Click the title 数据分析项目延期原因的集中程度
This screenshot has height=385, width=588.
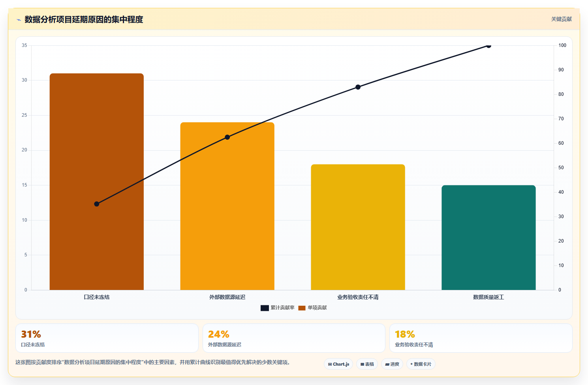click(84, 19)
